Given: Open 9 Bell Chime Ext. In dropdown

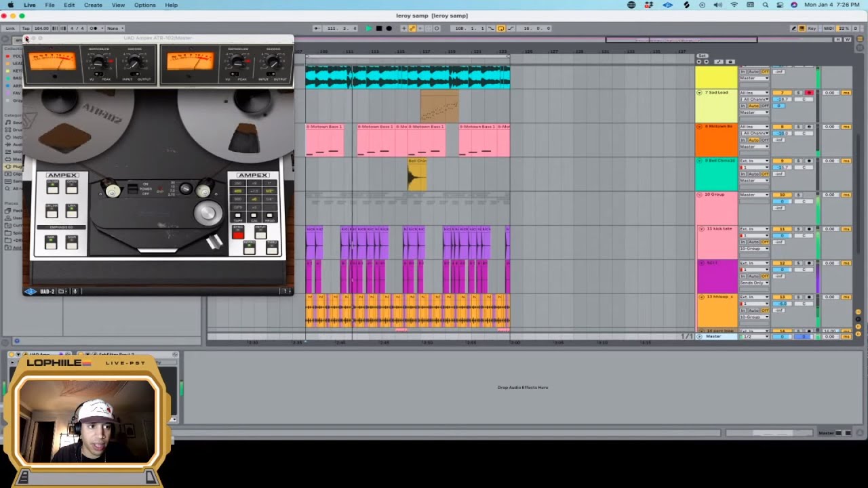Looking at the screenshot, I should click(x=754, y=161).
